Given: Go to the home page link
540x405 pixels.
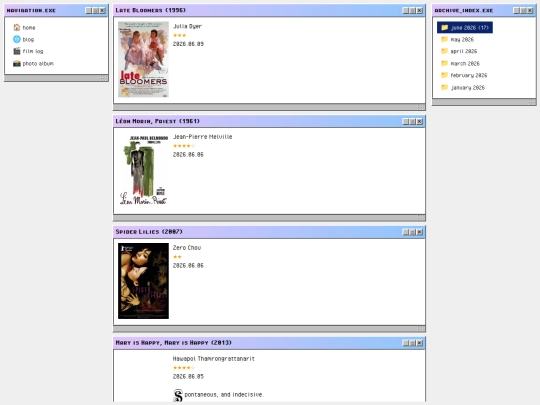Looking at the screenshot, I should 29,28.
